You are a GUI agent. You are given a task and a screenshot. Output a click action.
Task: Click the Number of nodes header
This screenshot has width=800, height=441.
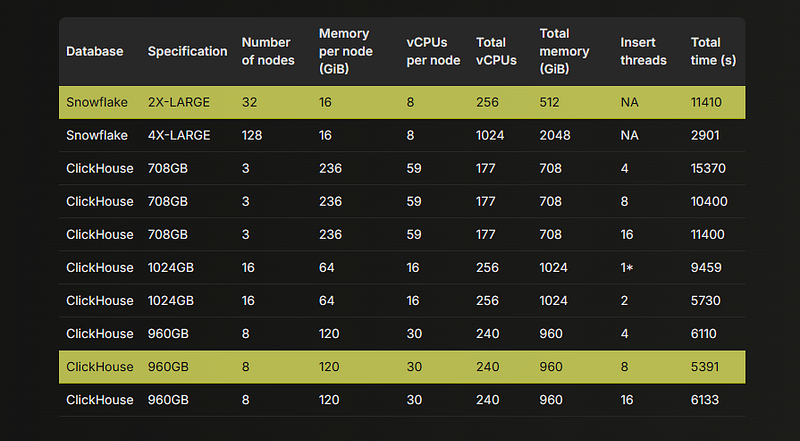(268, 51)
